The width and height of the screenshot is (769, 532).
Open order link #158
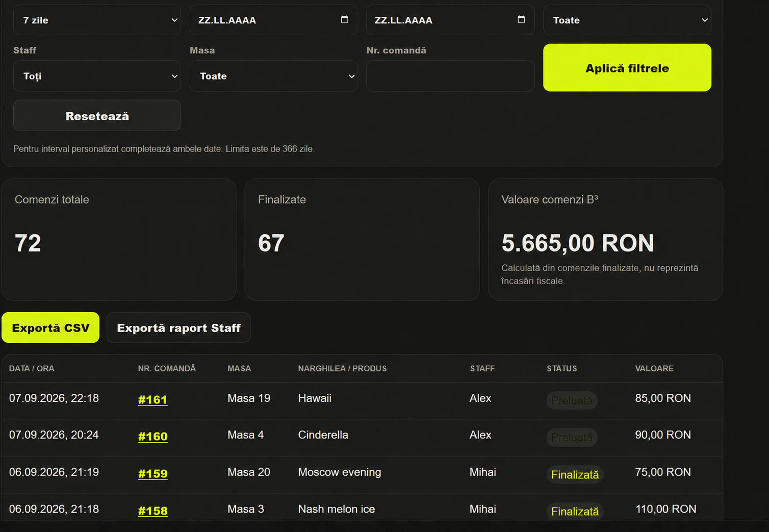(x=152, y=511)
